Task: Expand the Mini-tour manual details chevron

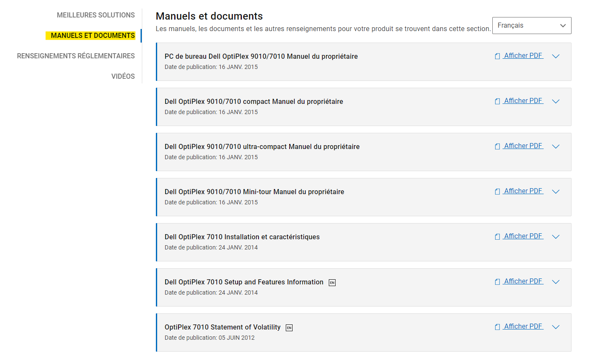Action: 555,192
